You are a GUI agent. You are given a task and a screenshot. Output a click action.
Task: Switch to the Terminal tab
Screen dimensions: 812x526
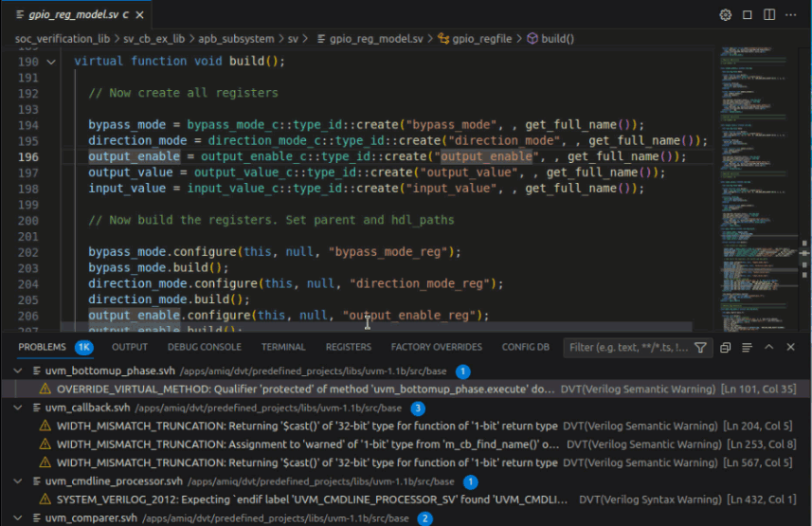[x=283, y=348]
